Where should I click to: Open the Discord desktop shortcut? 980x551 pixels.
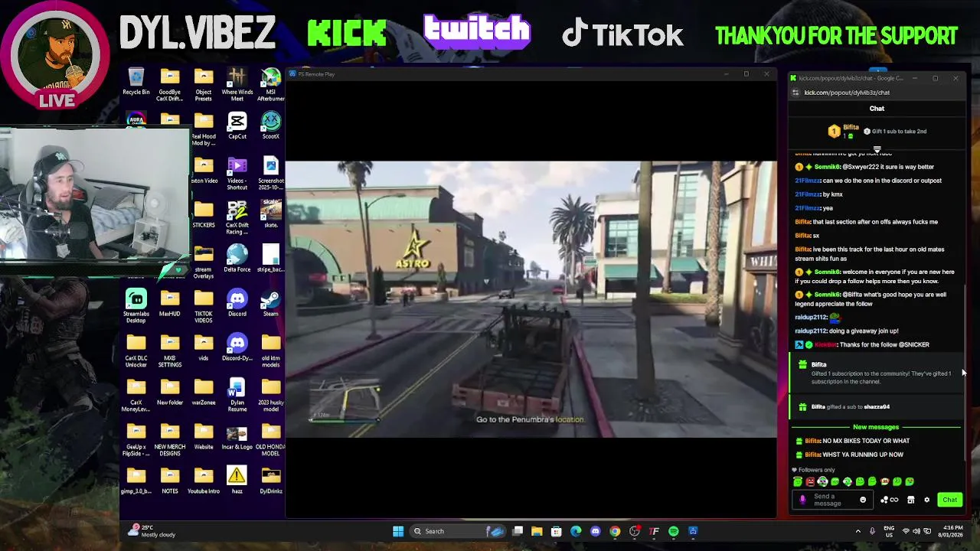(237, 302)
